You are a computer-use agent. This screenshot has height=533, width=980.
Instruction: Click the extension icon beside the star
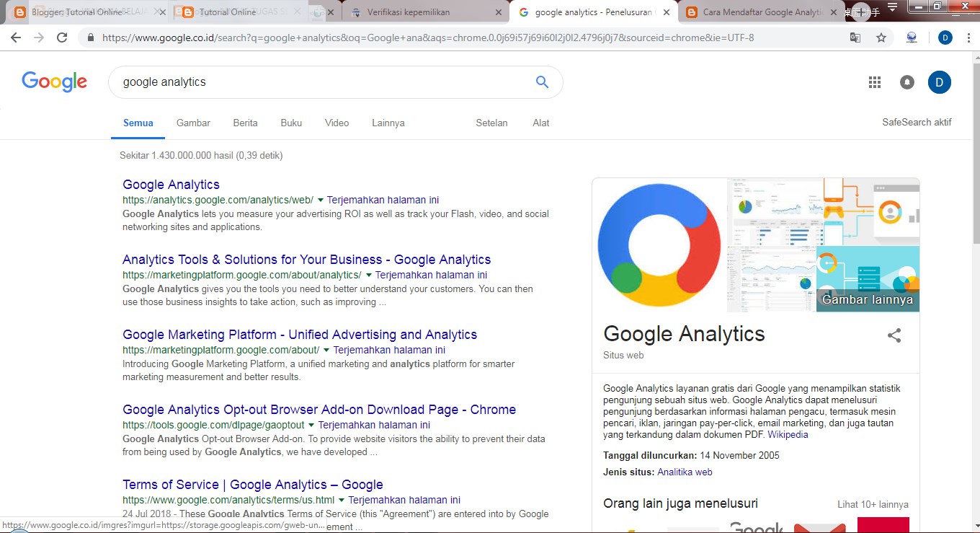912,38
